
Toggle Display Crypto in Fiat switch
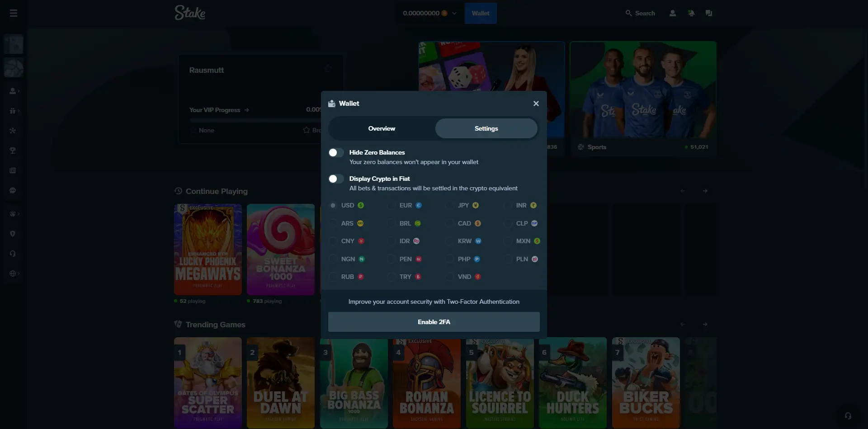point(336,179)
